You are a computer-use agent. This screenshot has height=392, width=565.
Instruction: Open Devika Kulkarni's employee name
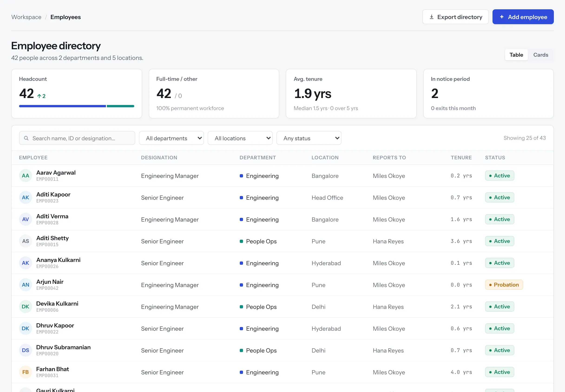click(57, 304)
